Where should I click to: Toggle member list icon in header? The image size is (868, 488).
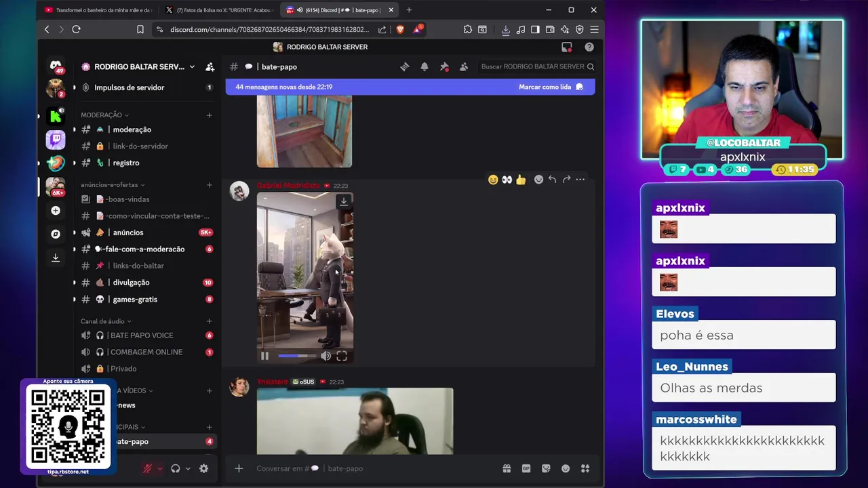[x=464, y=66]
